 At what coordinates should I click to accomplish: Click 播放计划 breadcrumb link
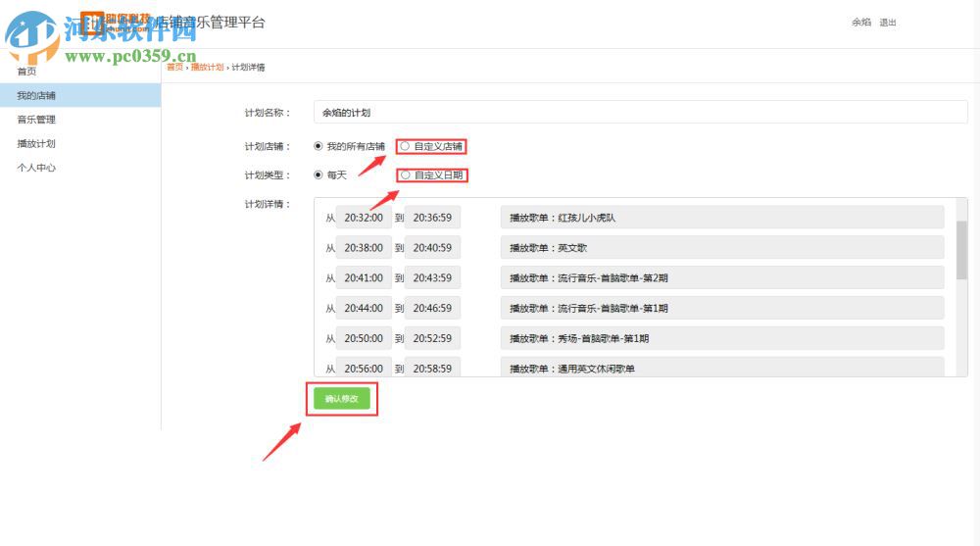pos(208,67)
